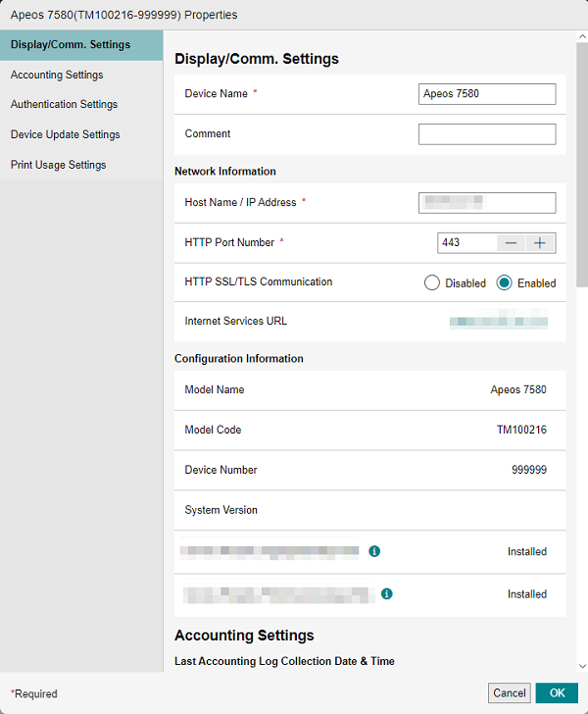The width and height of the screenshot is (588, 714).
Task: Click the "HTTP SSL/TLS Communication" label
Action: point(259,281)
